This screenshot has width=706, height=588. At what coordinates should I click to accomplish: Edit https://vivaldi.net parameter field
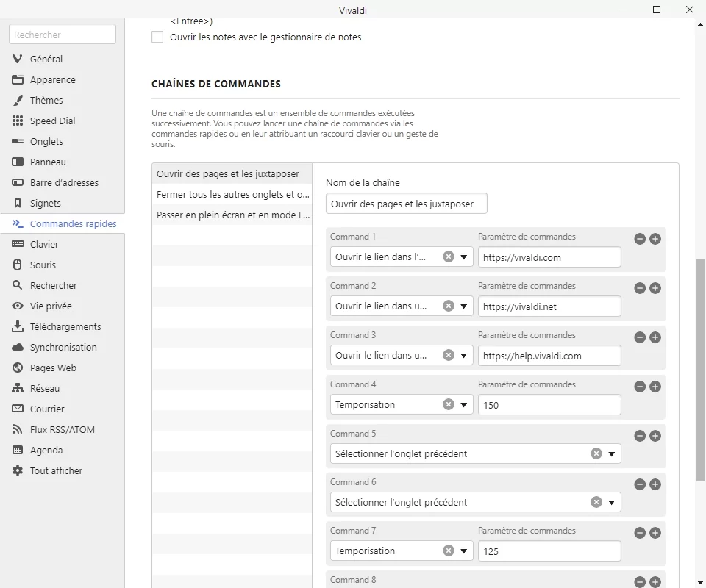pos(549,306)
